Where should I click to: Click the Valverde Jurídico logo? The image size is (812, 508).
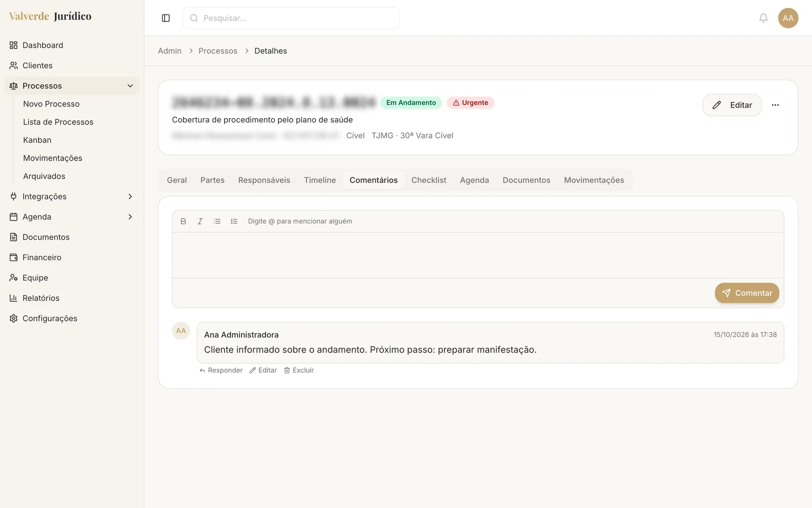[50, 16]
